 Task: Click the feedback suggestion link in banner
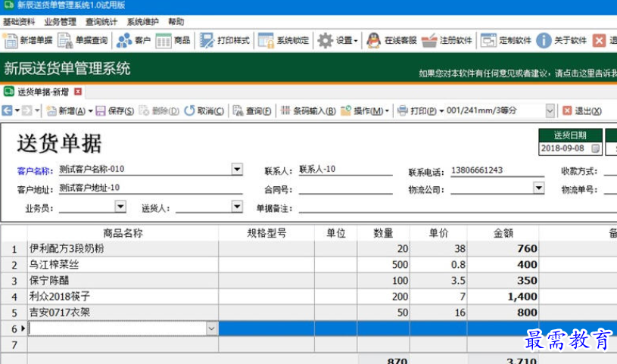tap(517, 73)
